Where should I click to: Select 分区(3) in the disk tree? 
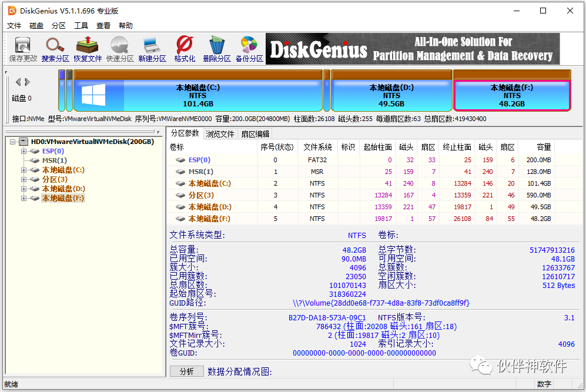click(55, 179)
